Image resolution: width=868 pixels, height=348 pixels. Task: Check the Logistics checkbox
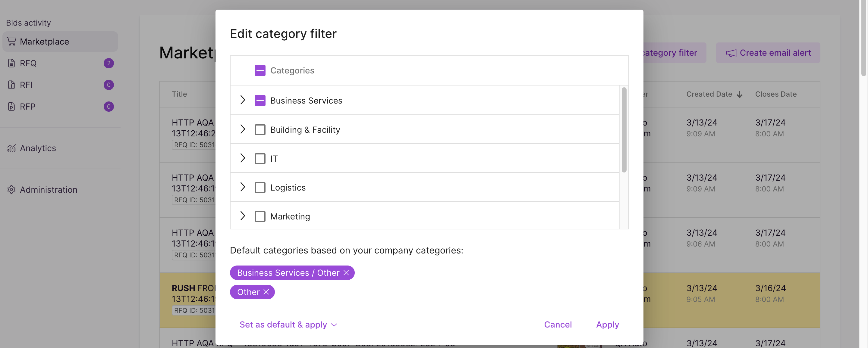pos(260,188)
